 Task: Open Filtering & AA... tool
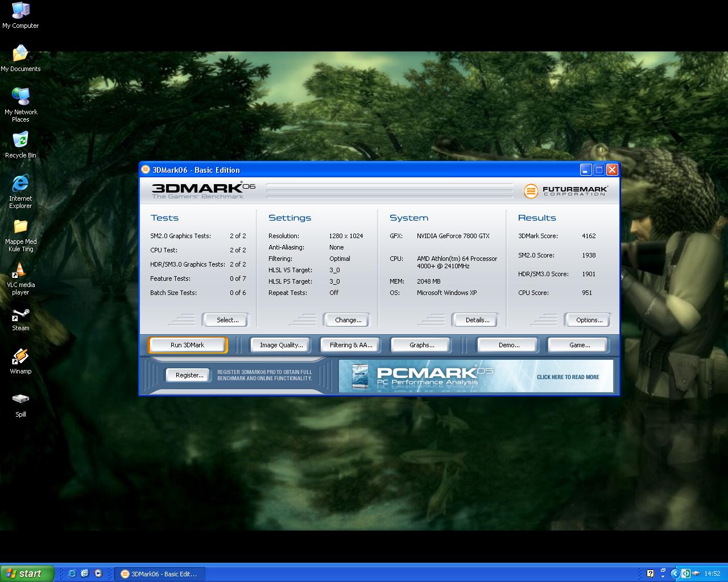tap(351, 345)
